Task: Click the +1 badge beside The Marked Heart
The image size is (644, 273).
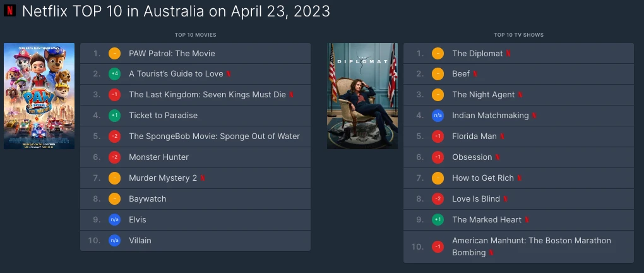Action: 438,219
